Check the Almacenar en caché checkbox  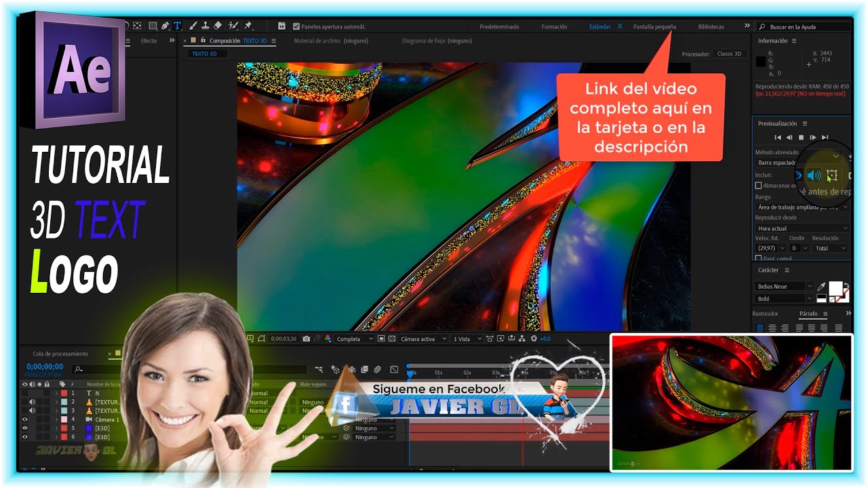click(x=758, y=186)
